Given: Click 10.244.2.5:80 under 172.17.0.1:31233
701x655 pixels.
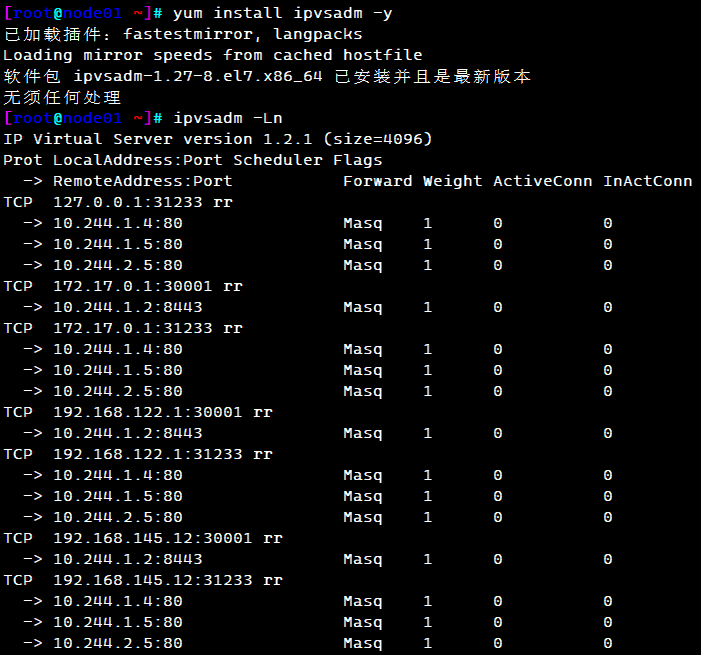Looking at the screenshot, I should click(118, 391).
